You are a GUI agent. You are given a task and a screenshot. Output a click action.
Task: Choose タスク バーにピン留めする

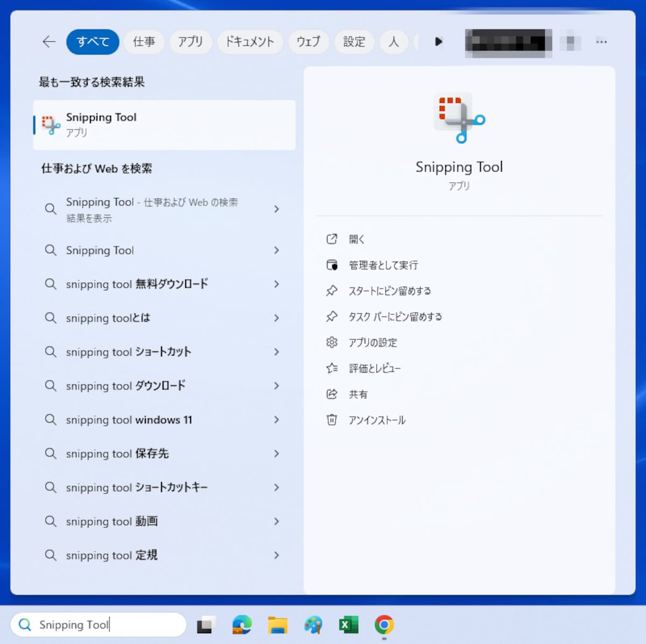pyautogui.click(x=395, y=317)
